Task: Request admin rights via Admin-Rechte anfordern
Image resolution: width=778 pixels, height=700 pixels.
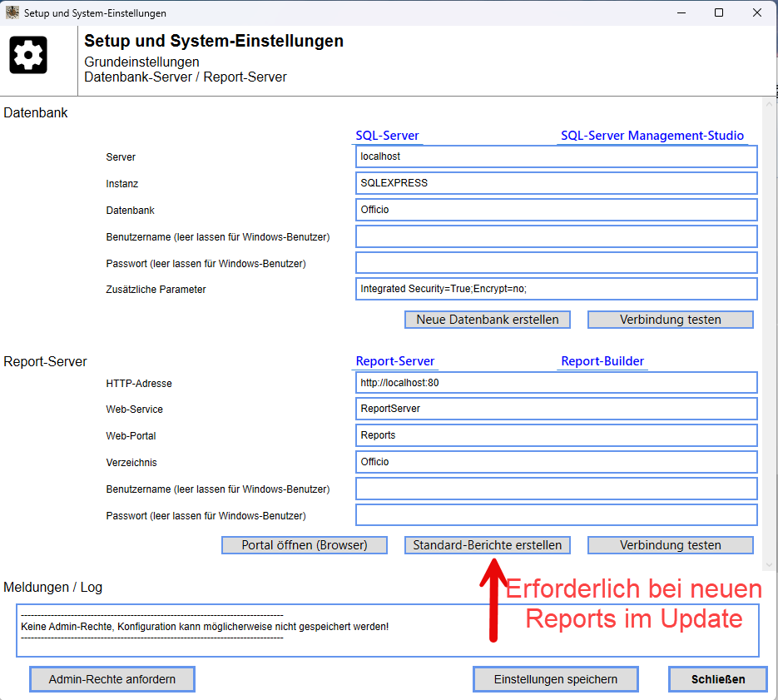Action: point(112,679)
